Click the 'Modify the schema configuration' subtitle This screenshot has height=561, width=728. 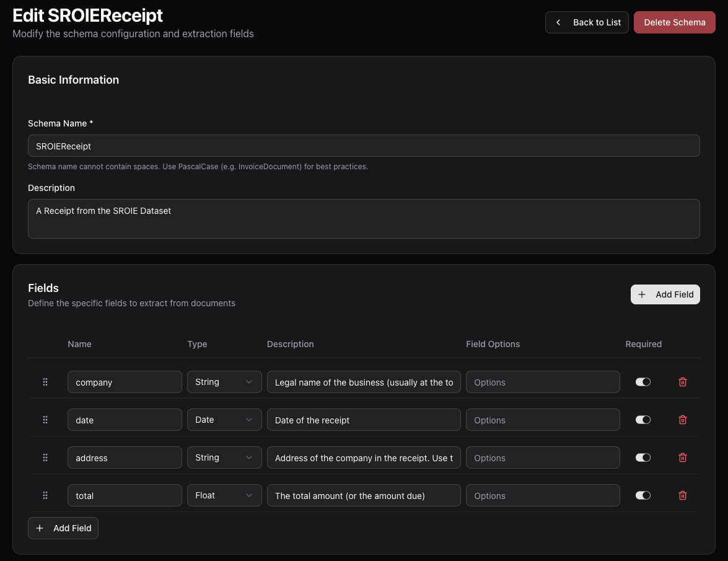133,34
